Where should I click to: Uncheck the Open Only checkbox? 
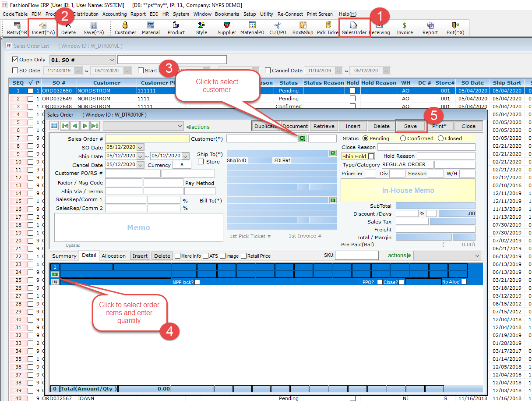click(15, 60)
